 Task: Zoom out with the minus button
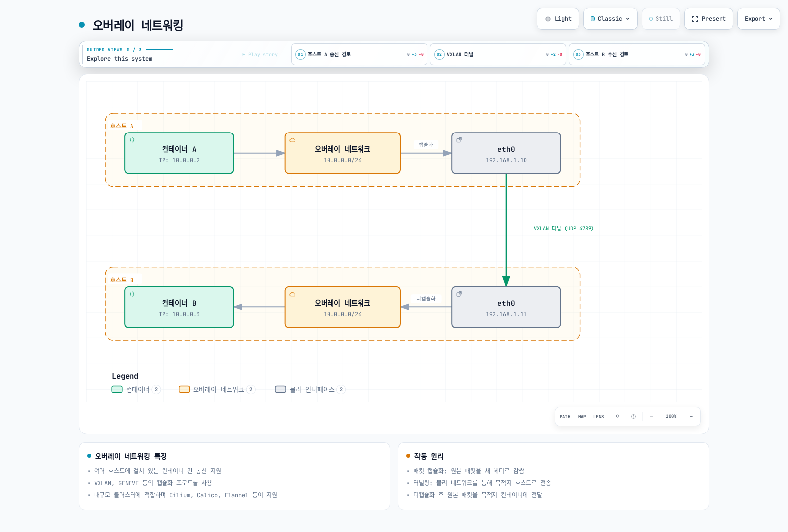[x=651, y=417]
